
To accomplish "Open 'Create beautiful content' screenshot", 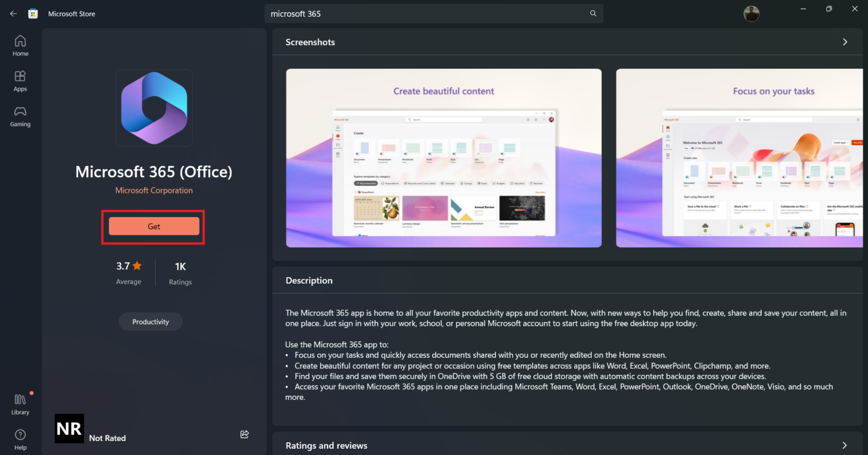I will tap(444, 158).
